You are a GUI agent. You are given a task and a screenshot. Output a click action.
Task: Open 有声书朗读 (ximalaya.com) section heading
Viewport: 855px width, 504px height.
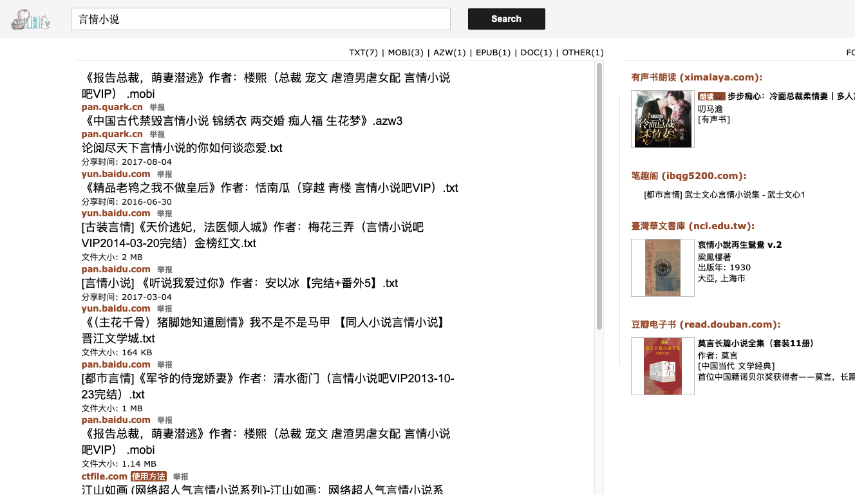point(697,77)
